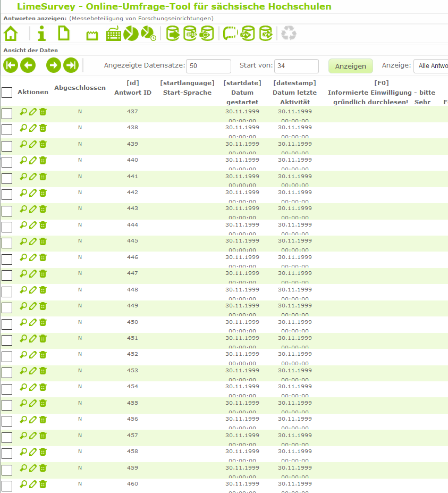Check the checkbox for response 438
The image size is (448, 493).
7,130
